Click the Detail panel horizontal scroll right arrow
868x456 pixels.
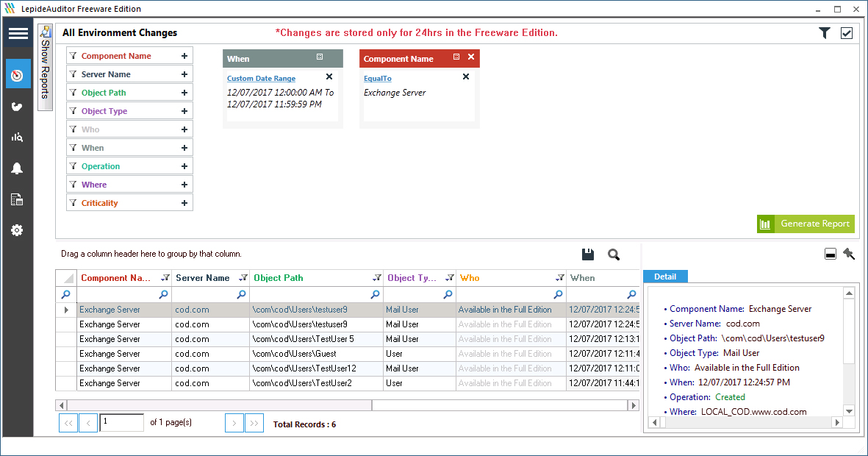(x=837, y=422)
